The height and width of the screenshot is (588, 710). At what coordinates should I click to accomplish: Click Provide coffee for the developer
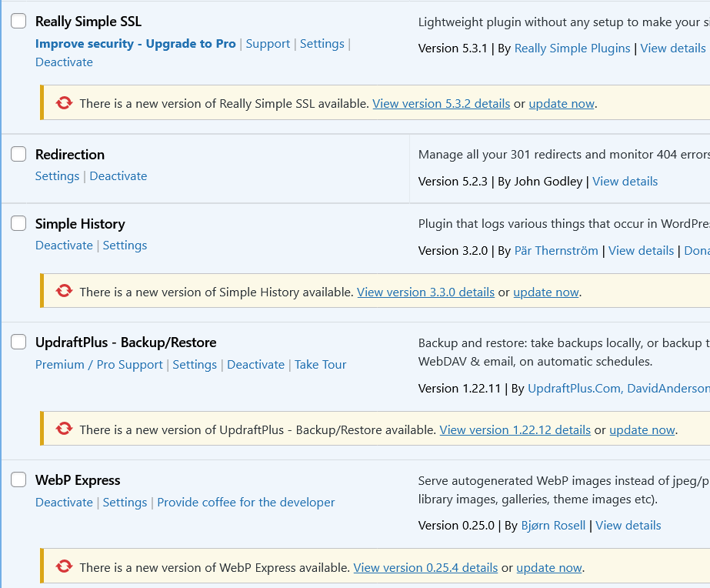click(246, 503)
